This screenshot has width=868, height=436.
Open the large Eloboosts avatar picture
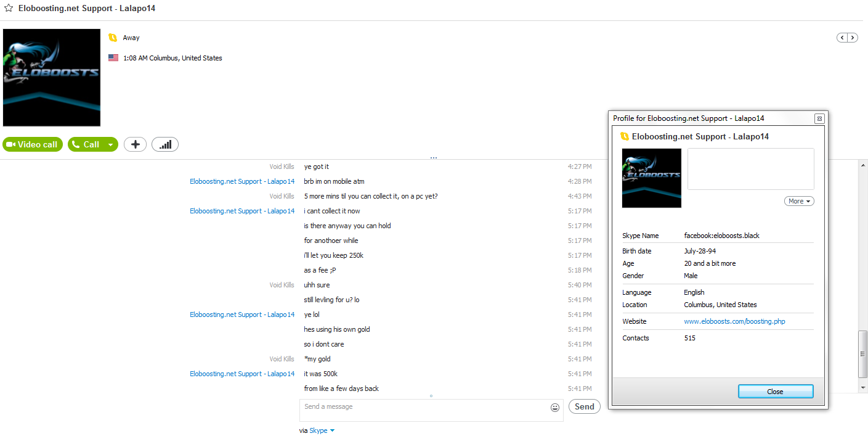[52, 77]
